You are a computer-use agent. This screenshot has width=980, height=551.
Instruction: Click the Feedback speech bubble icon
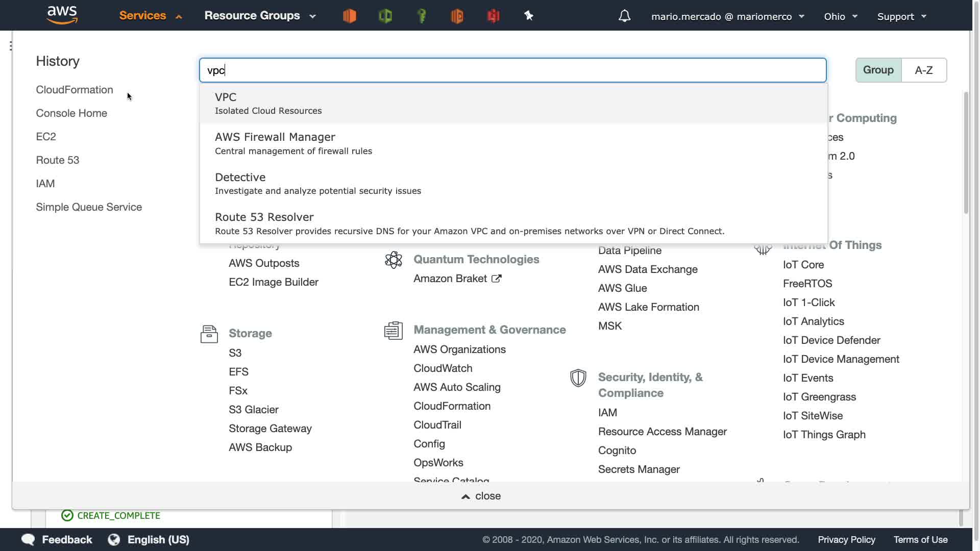(x=29, y=540)
